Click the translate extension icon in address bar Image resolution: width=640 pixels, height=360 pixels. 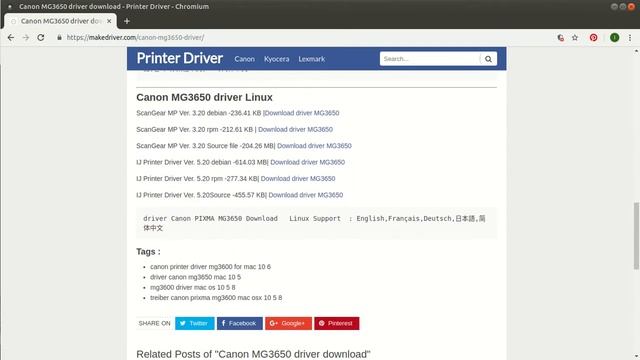pos(561,38)
